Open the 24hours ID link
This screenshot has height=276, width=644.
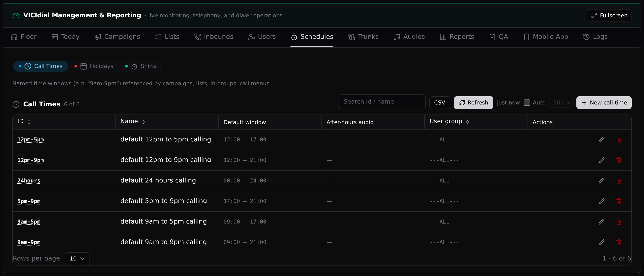[x=29, y=181]
